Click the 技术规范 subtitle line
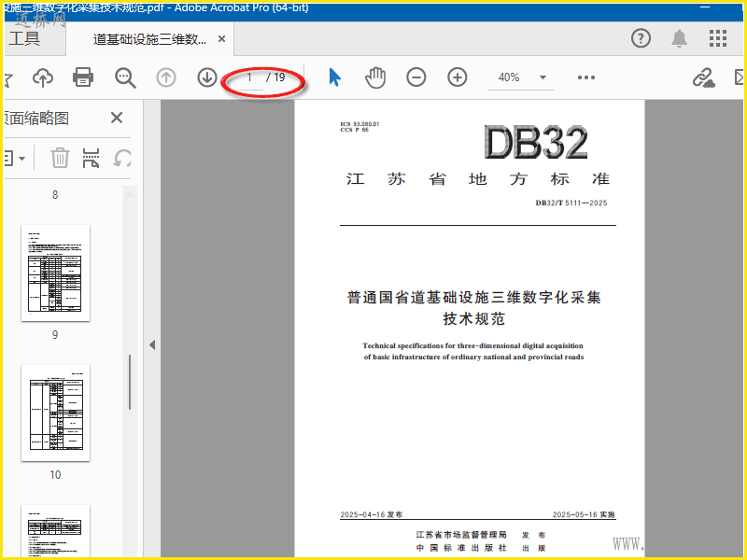The width and height of the screenshot is (747, 560). tap(474, 318)
